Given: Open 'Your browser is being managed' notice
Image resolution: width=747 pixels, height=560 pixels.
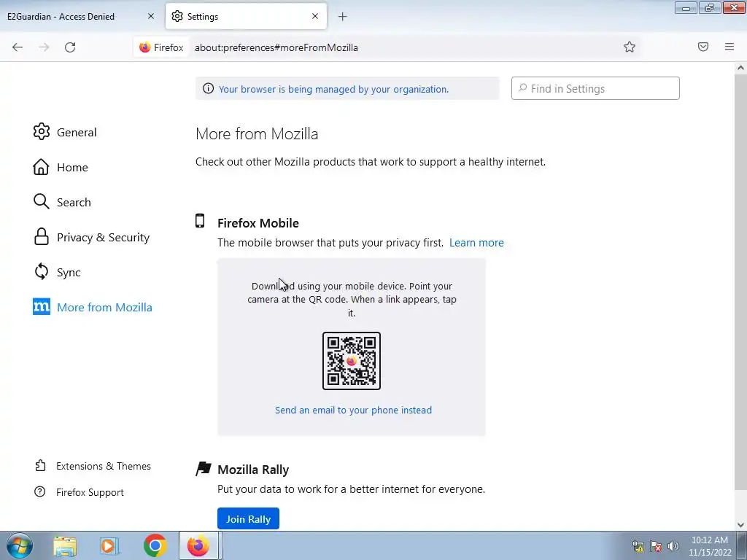Looking at the screenshot, I should pos(333,89).
